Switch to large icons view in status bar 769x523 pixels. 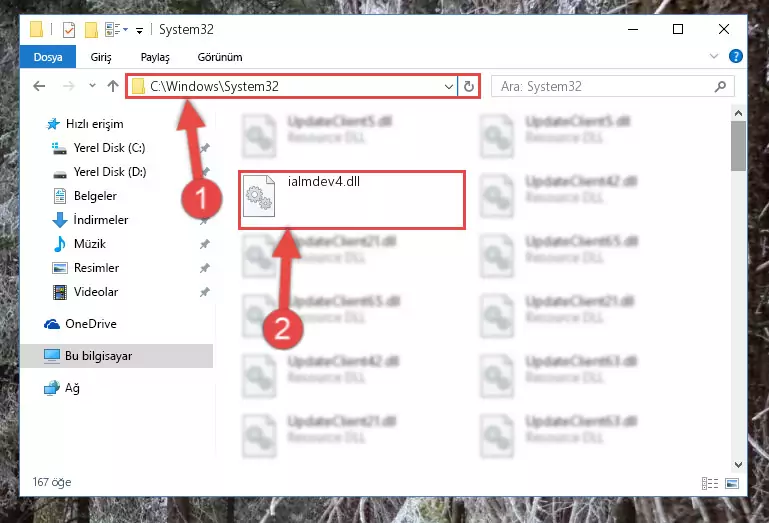732,483
